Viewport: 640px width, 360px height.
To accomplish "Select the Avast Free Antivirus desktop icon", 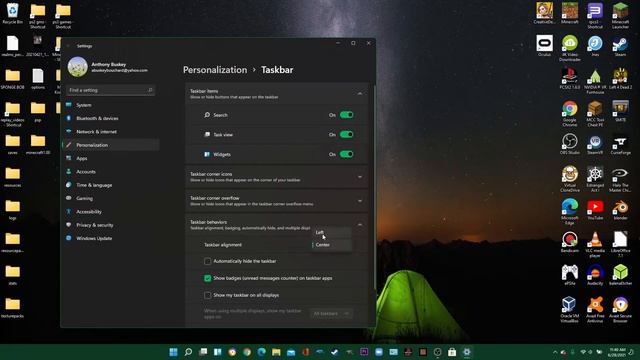I will coord(595,309).
